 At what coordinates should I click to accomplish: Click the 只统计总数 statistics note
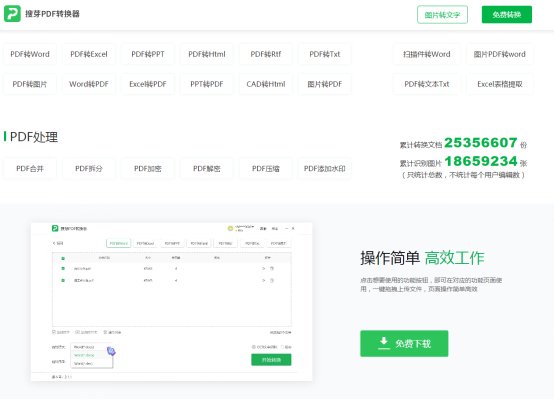click(x=463, y=175)
